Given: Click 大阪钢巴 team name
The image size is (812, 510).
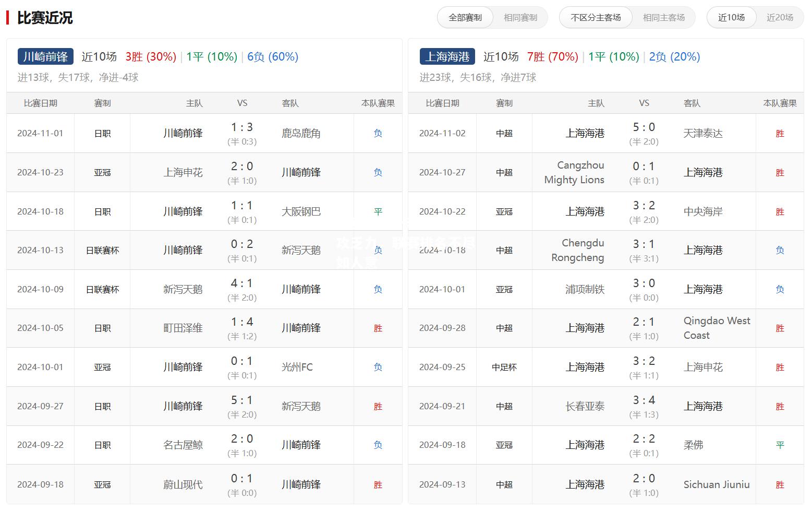Looking at the screenshot, I should tap(301, 211).
